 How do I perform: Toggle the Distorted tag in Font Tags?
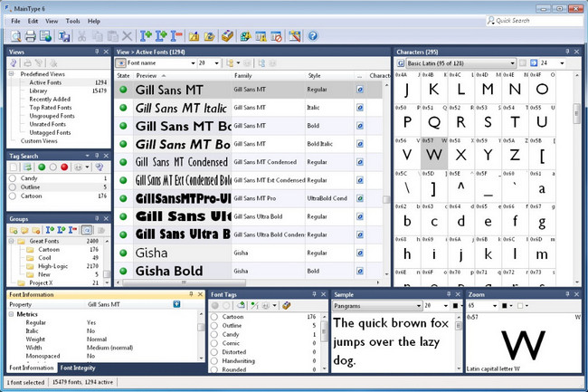coord(214,352)
